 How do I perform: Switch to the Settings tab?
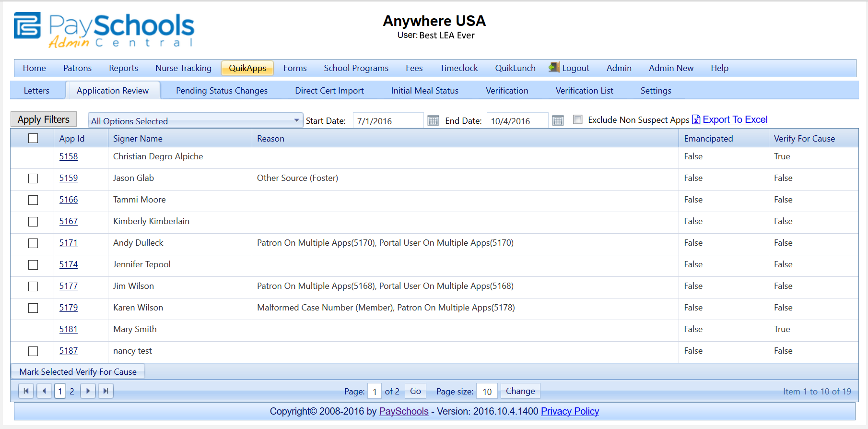tap(656, 91)
